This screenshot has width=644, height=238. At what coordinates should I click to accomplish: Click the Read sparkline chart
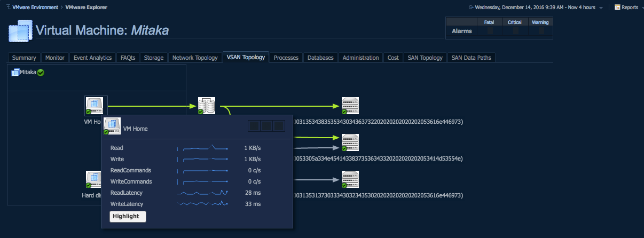tap(202, 148)
